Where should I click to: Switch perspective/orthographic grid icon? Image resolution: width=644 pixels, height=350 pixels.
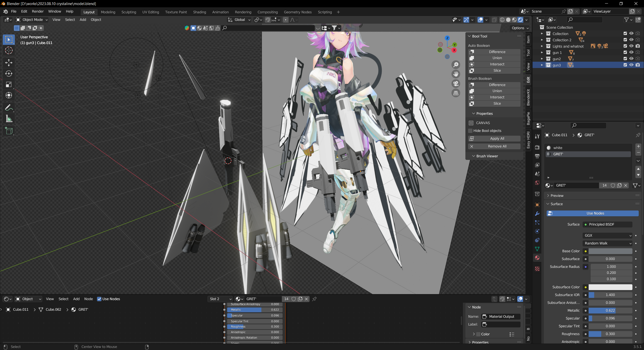(456, 93)
